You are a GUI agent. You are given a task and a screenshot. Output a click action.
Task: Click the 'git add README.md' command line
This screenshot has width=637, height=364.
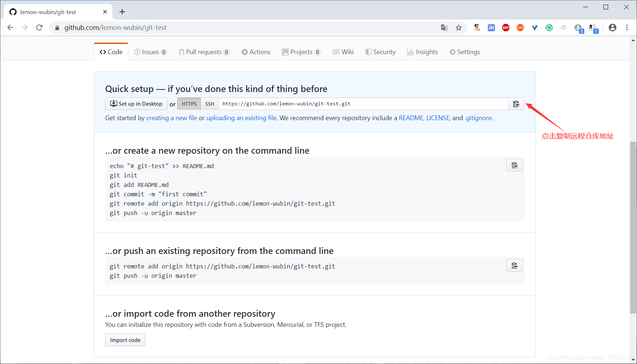coord(139,185)
